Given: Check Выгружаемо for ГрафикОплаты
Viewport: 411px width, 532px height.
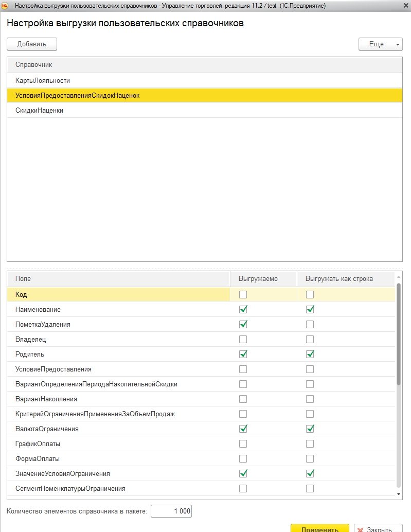Looking at the screenshot, I should coord(243,444).
